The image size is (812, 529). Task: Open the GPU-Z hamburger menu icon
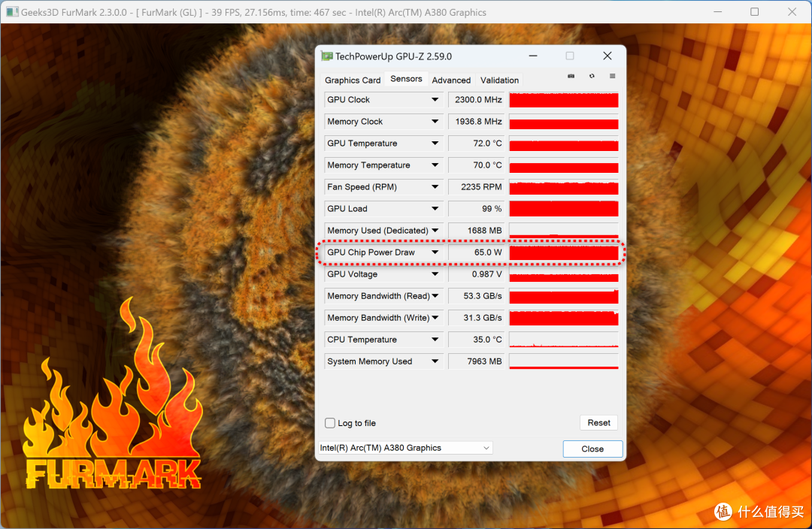(613, 76)
